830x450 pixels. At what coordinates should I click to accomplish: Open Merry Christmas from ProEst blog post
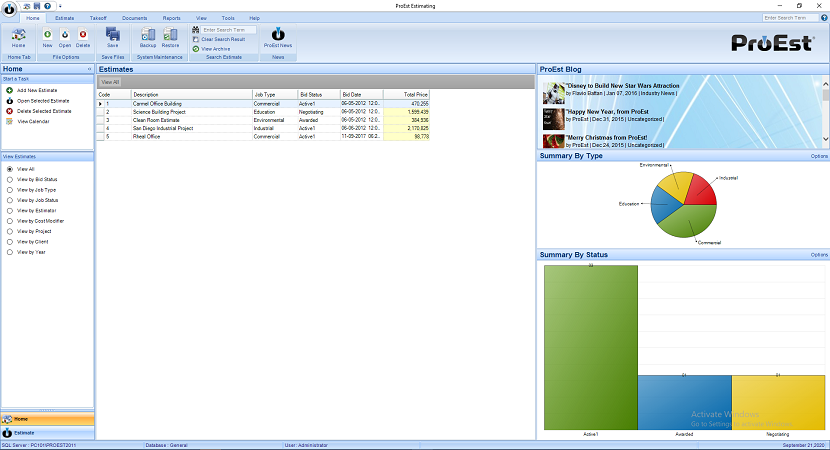(607, 138)
